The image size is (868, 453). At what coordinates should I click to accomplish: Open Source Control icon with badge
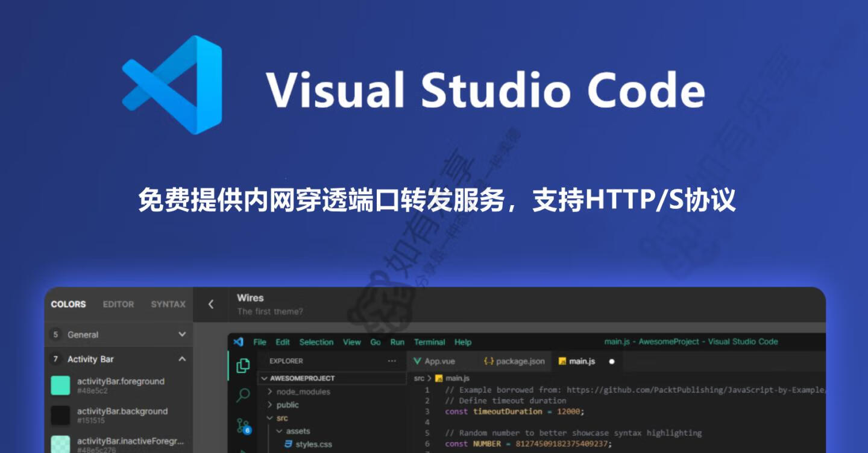pos(244,426)
